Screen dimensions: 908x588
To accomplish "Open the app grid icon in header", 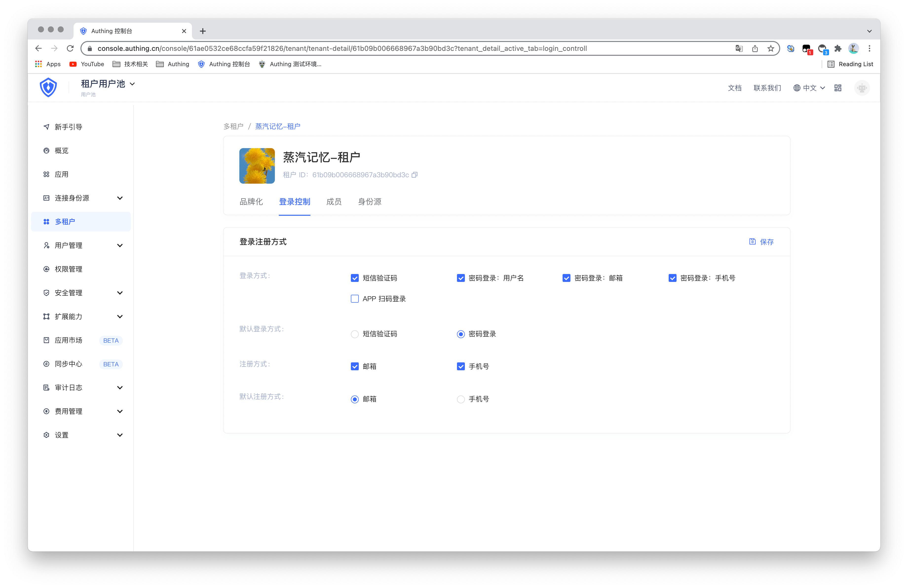I will coord(838,88).
